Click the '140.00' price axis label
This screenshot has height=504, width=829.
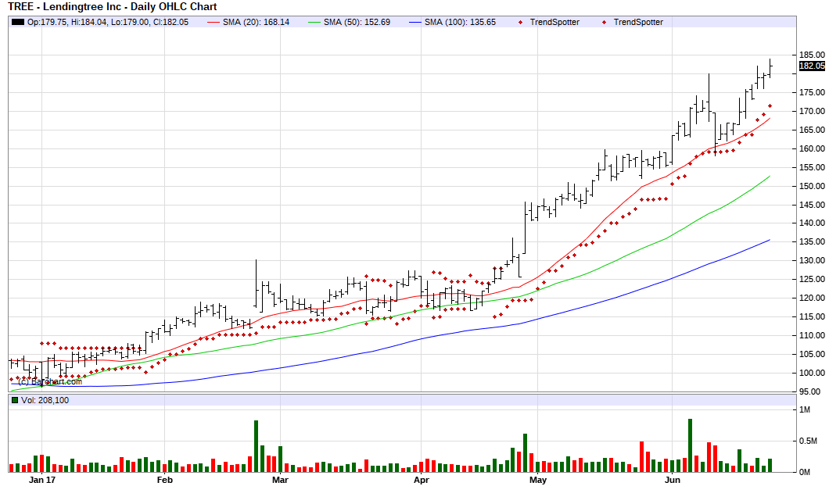pyautogui.click(x=812, y=223)
